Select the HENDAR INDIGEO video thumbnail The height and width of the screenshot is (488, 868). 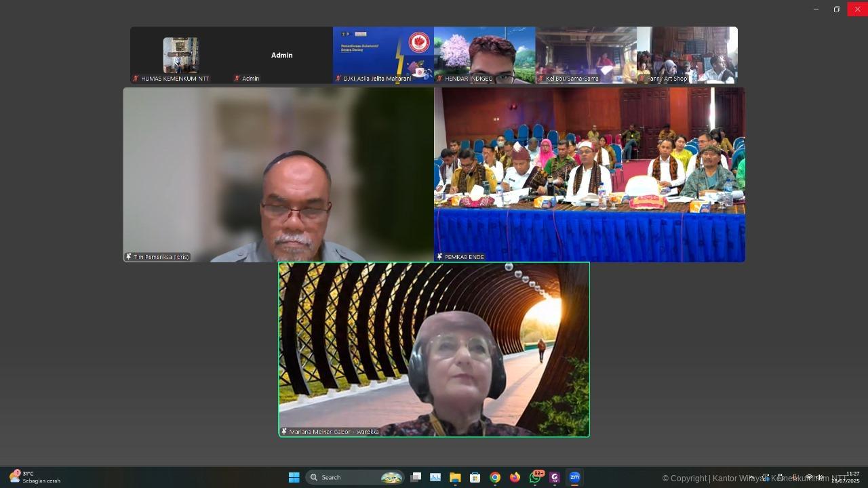[484, 56]
